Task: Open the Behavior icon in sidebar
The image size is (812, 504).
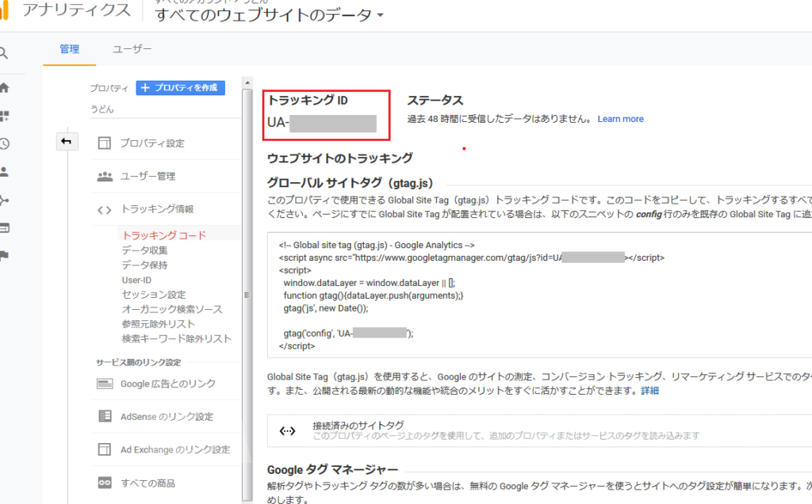Action: [x=4, y=227]
